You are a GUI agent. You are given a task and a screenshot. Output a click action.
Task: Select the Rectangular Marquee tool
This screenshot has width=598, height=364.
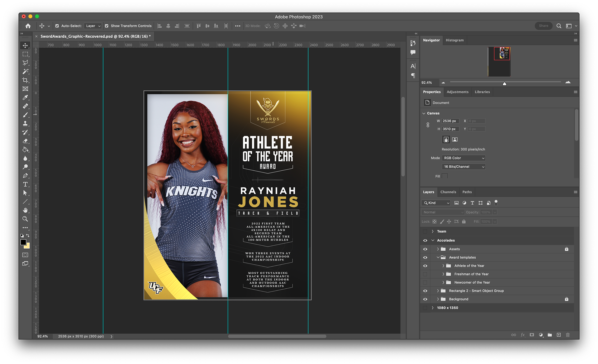[x=25, y=54]
